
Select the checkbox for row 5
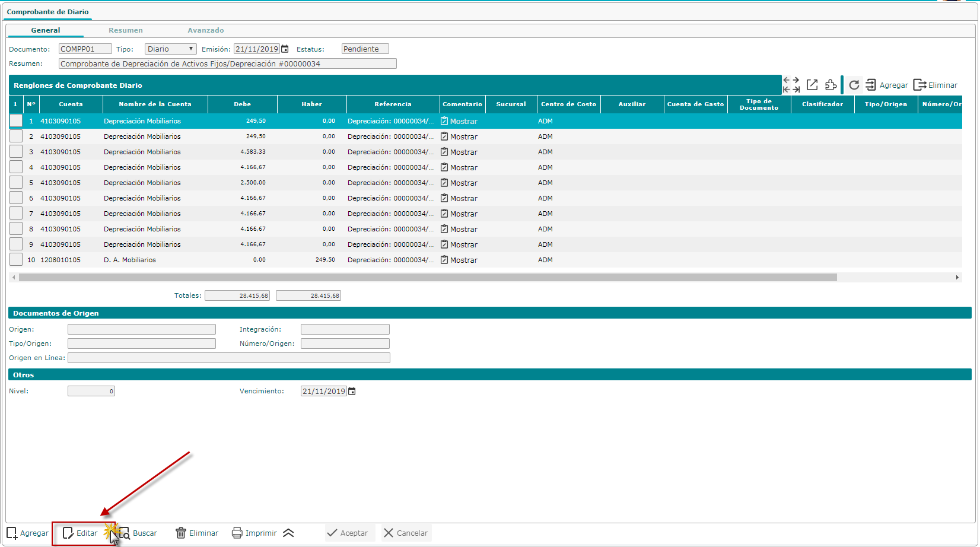click(x=16, y=183)
